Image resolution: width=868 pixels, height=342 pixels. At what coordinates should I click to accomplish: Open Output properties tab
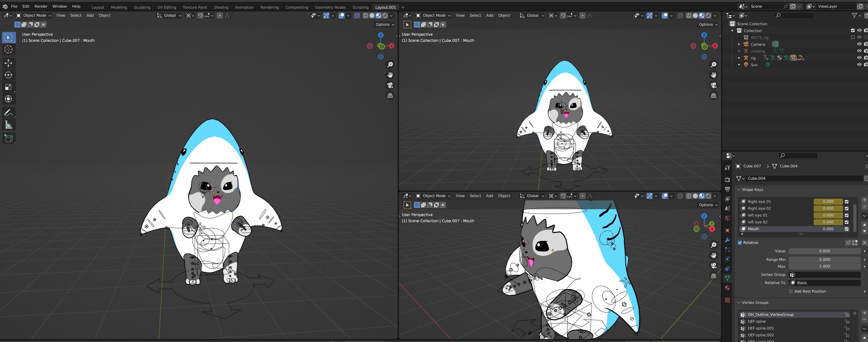coord(727,189)
